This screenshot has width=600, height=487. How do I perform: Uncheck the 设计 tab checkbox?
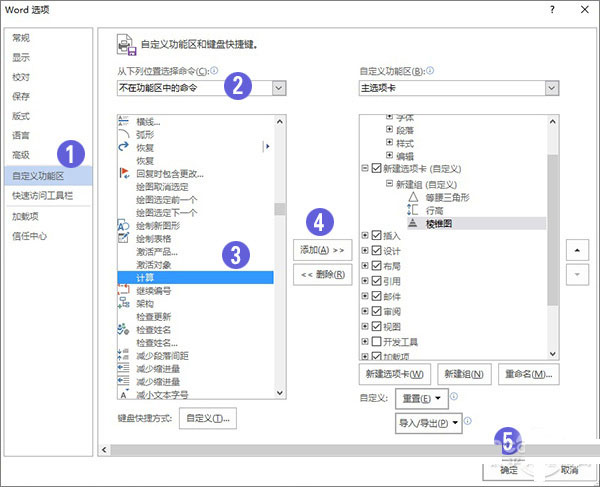point(377,250)
